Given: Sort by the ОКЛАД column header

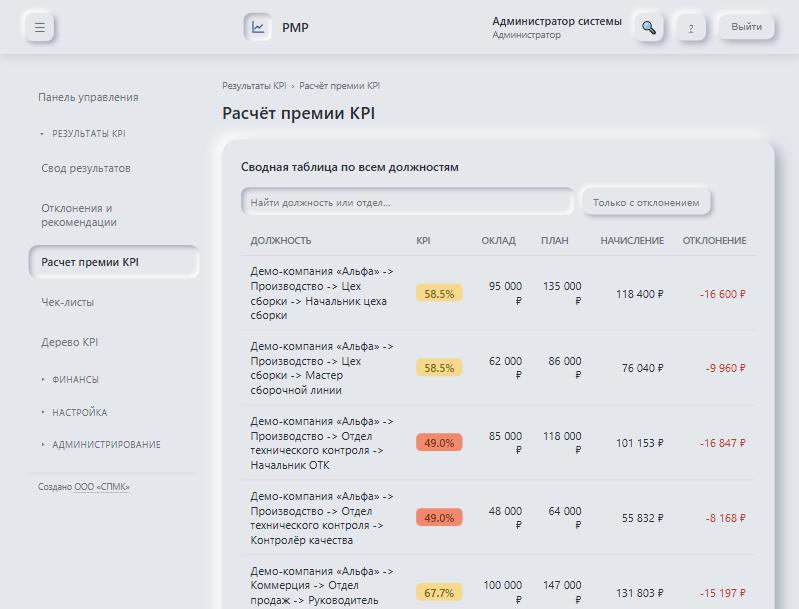Looking at the screenshot, I should click(498, 241).
